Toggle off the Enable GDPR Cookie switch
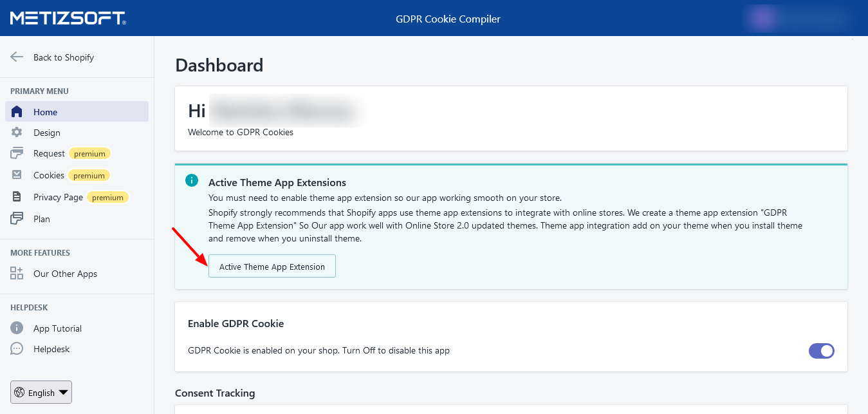868x414 pixels. pos(821,351)
